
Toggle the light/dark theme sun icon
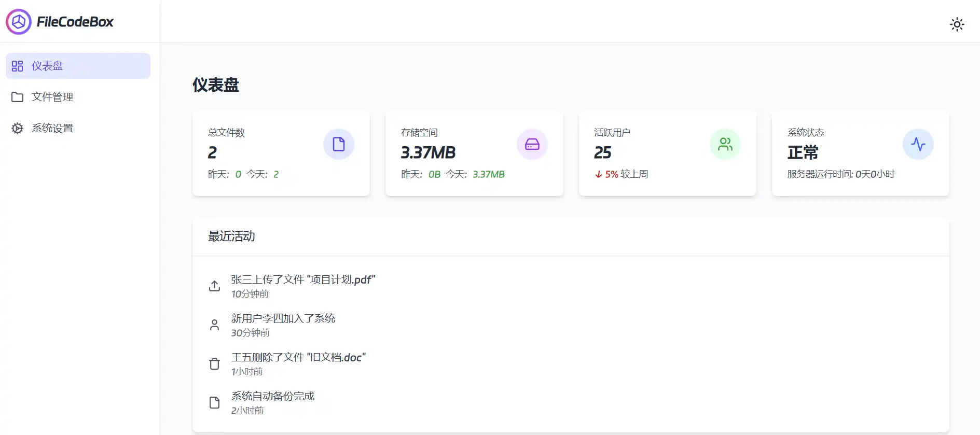(x=957, y=24)
